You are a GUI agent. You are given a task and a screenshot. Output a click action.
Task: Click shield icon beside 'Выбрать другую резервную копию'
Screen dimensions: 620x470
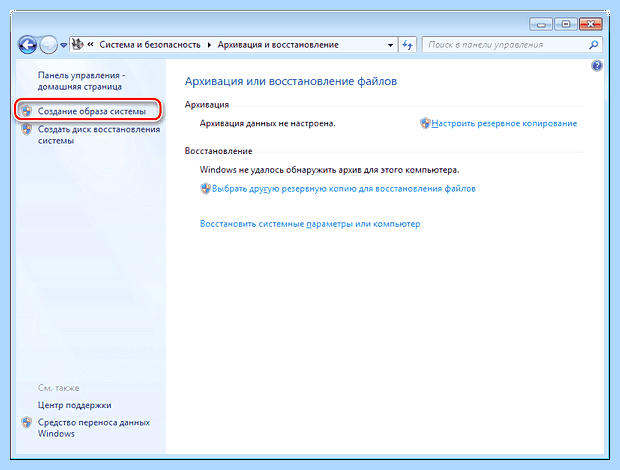click(206, 189)
